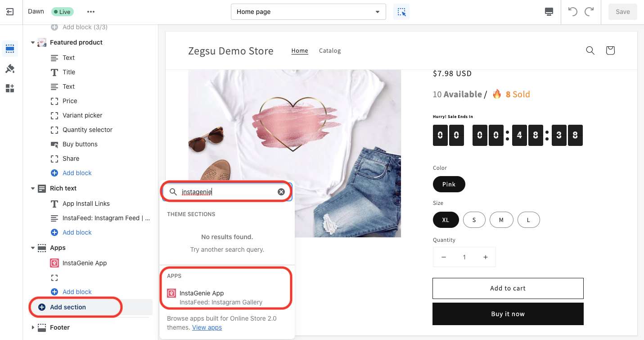Open the Home page template dropdown

coord(308,12)
